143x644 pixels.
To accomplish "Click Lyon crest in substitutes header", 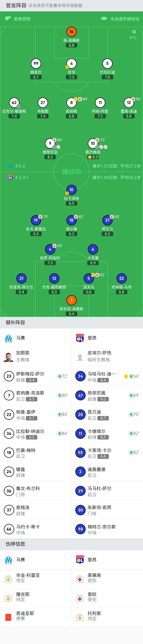I will click(80, 338).
